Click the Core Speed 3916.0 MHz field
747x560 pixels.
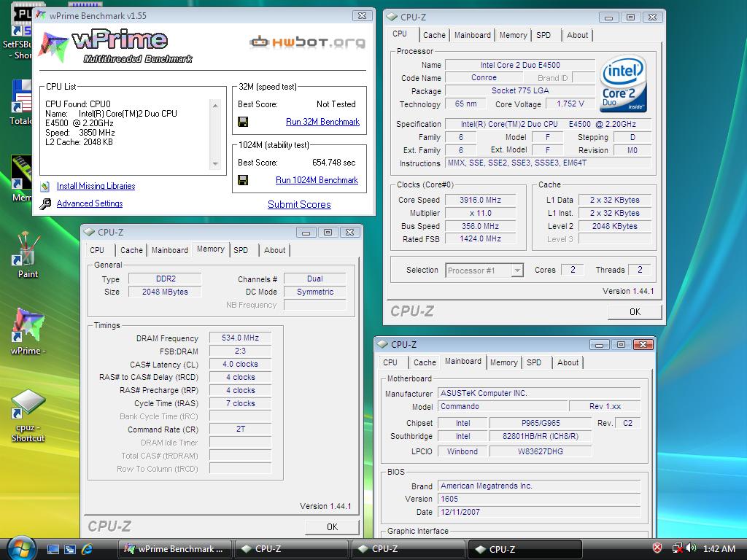pos(480,200)
